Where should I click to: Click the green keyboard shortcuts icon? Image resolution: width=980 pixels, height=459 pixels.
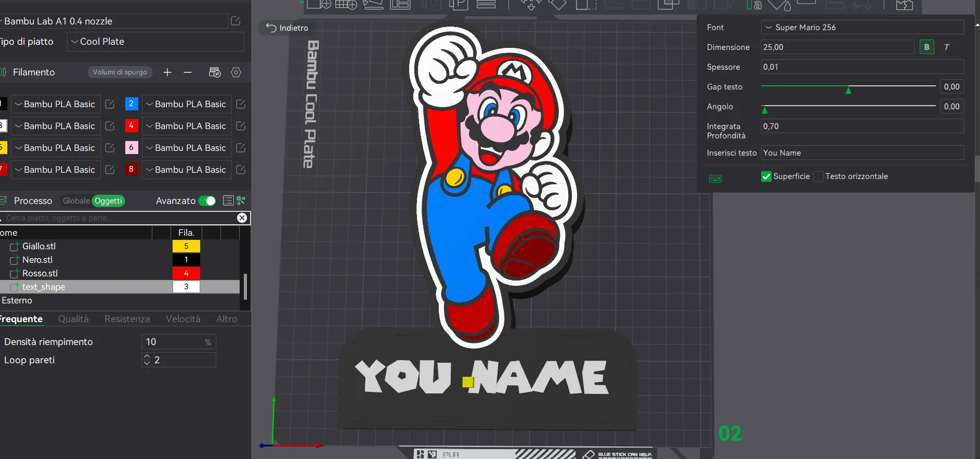tap(715, 179)
